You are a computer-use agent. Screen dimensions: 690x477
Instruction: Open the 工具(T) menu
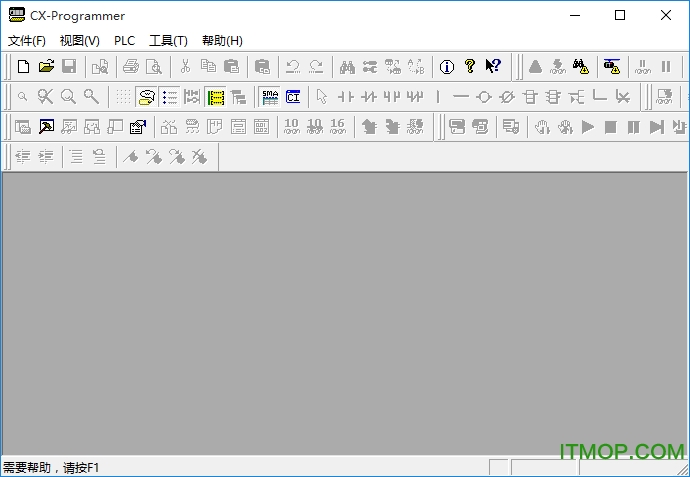[169, 41]
